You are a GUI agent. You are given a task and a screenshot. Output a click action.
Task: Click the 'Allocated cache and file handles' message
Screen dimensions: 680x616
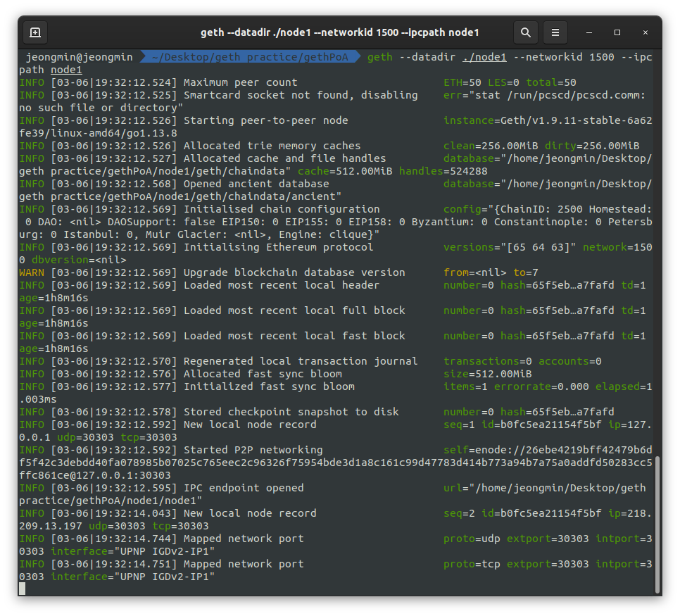[284, 158]
